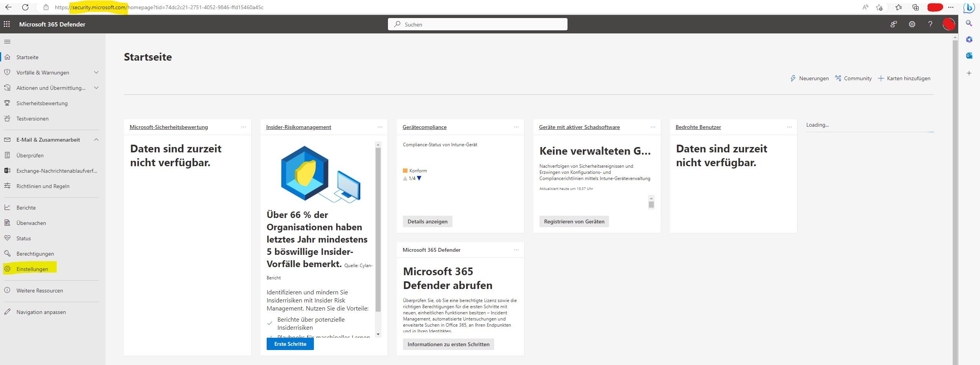Image resolution: width=980 pixels, height=365 pixels.
Task: Open Microsoft-Sicherheitsbewertung card title link
Action: click(x=169, y=127)
